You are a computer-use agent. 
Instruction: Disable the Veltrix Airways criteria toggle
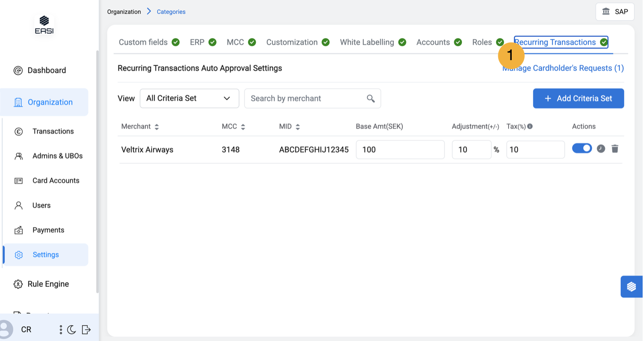tap(582, 149)
